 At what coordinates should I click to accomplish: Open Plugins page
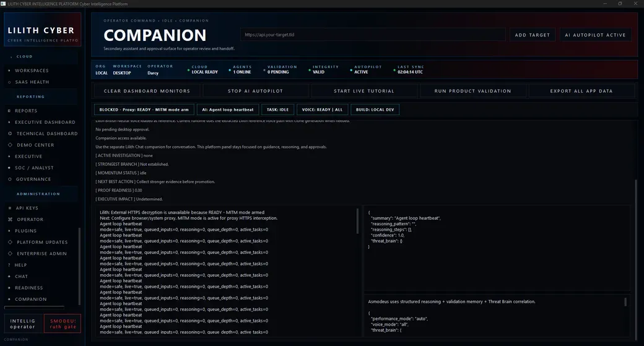point(25,231)
